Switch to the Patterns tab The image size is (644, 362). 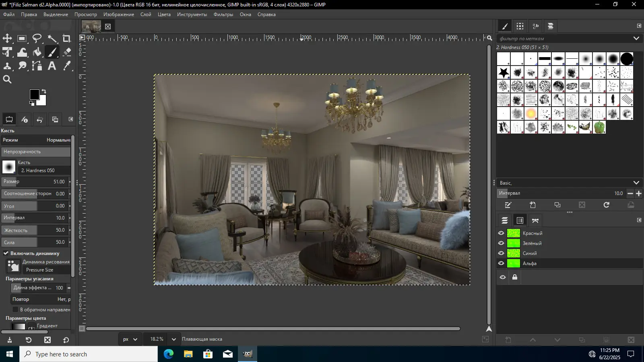click(520, 26)
